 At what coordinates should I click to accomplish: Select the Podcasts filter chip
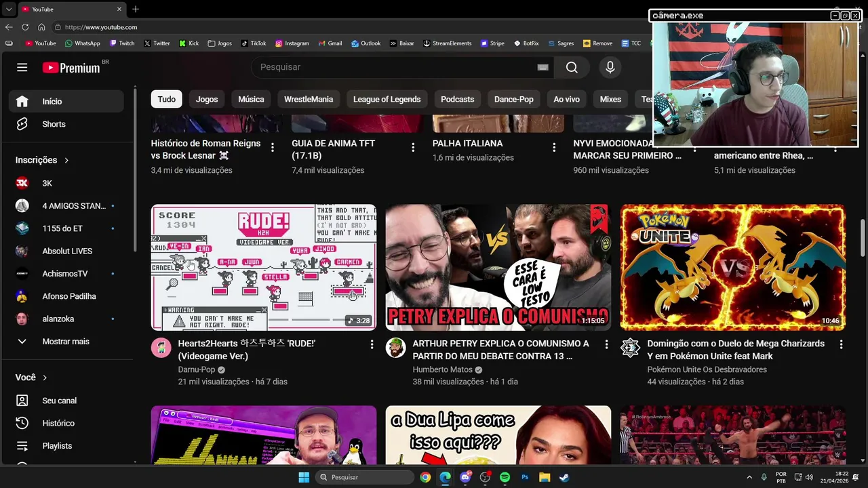coord(457,99)
